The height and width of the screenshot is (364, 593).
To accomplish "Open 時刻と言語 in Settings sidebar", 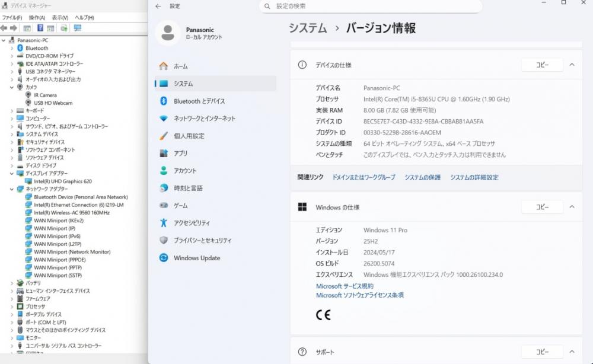I will point(216,188).
